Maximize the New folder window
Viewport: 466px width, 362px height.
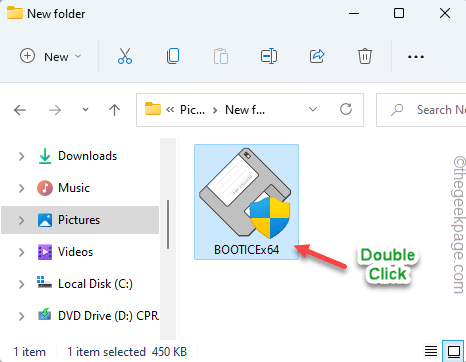coord(399,13)
